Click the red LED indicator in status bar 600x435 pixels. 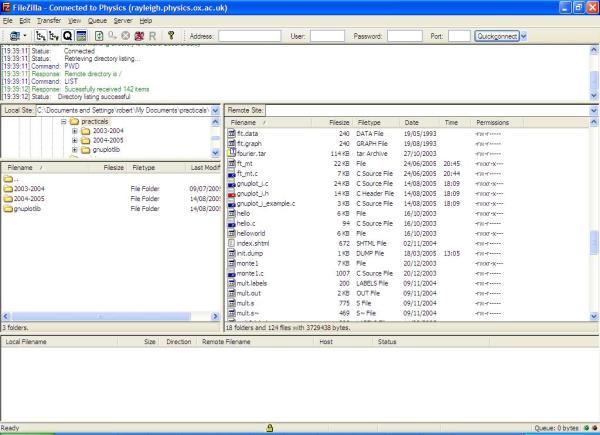[x=594, y=428]
